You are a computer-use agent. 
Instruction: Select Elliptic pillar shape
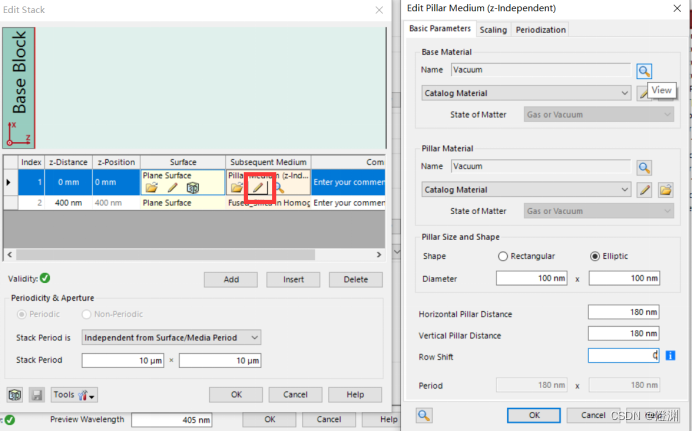pos(609,256)
